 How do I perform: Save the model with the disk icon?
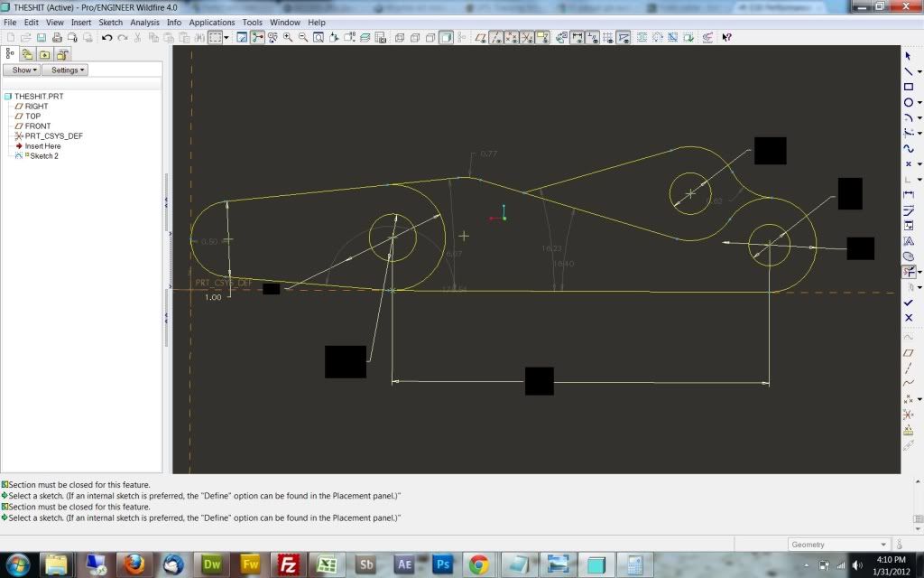(42, 37)
